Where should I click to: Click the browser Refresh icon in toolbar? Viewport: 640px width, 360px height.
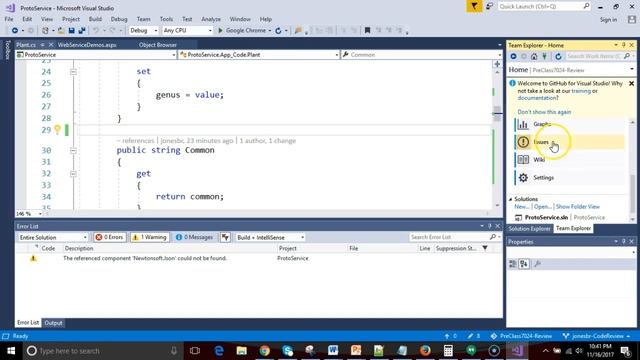coord(278,31)
